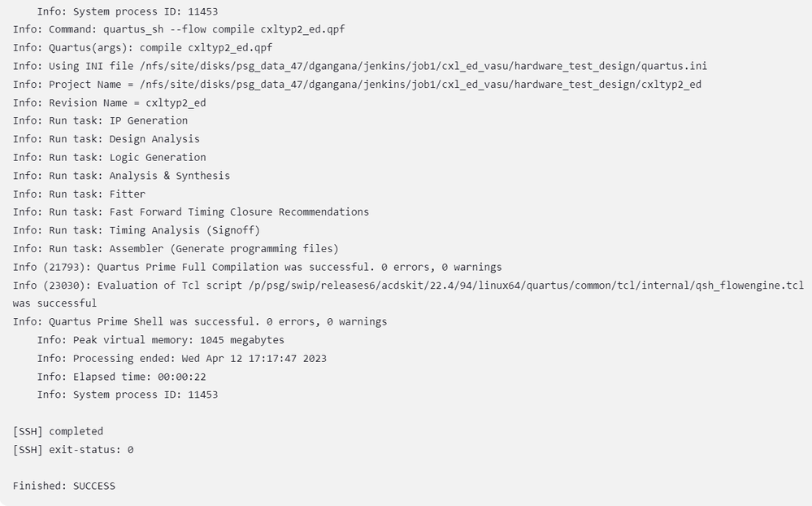
Task: Click the '[SSH] exit-status: 0' line
Action: pyautogui.click(x=72, y=449)
